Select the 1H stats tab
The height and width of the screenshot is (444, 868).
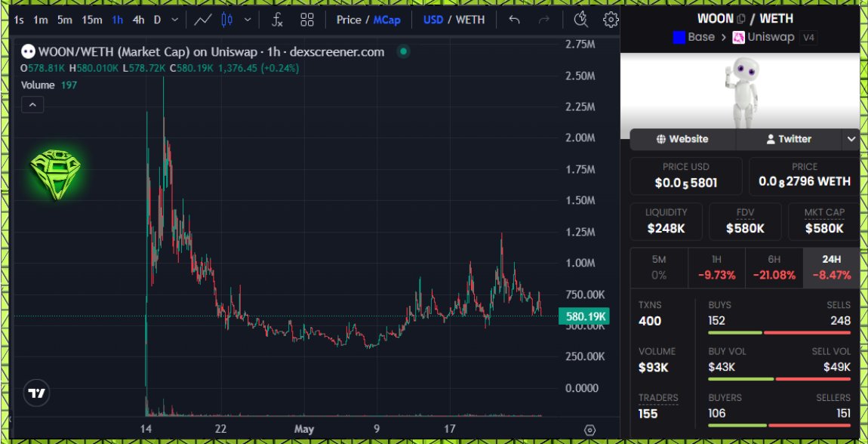click(x=716, y=267)
